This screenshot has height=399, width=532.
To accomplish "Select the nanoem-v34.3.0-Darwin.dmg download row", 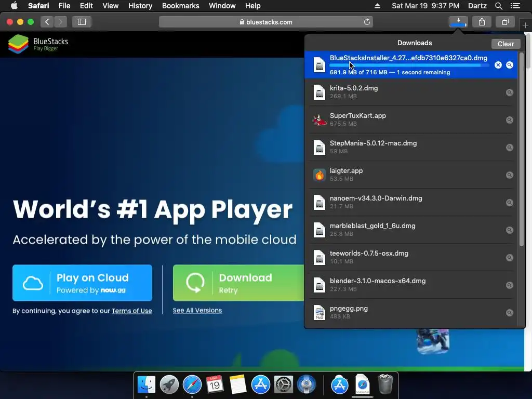I will (x=411, y=203).
